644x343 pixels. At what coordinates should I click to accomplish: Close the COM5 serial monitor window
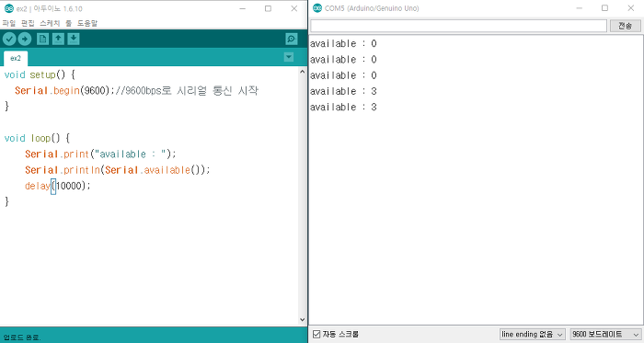[x=631, y=8]
